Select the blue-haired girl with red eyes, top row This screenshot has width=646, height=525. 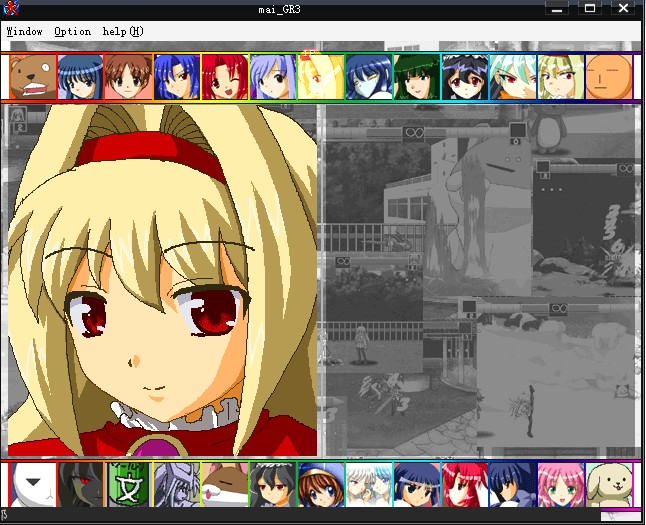click(x=177, y=77)
